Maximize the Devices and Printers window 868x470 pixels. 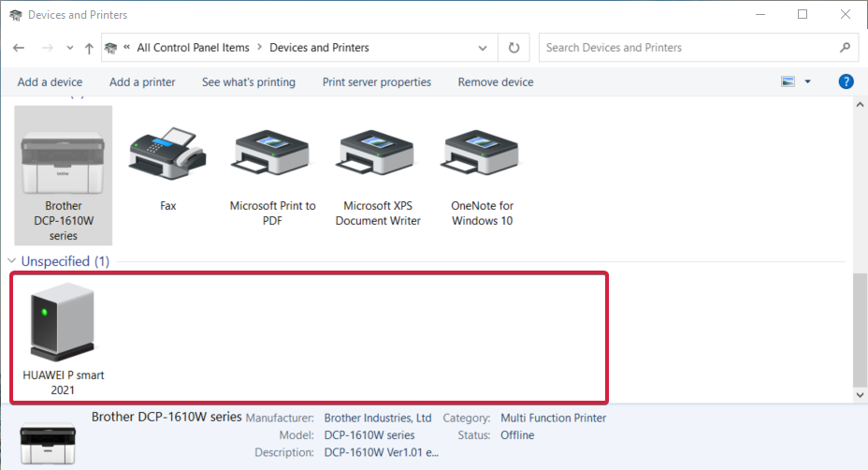tap(803, 14)
